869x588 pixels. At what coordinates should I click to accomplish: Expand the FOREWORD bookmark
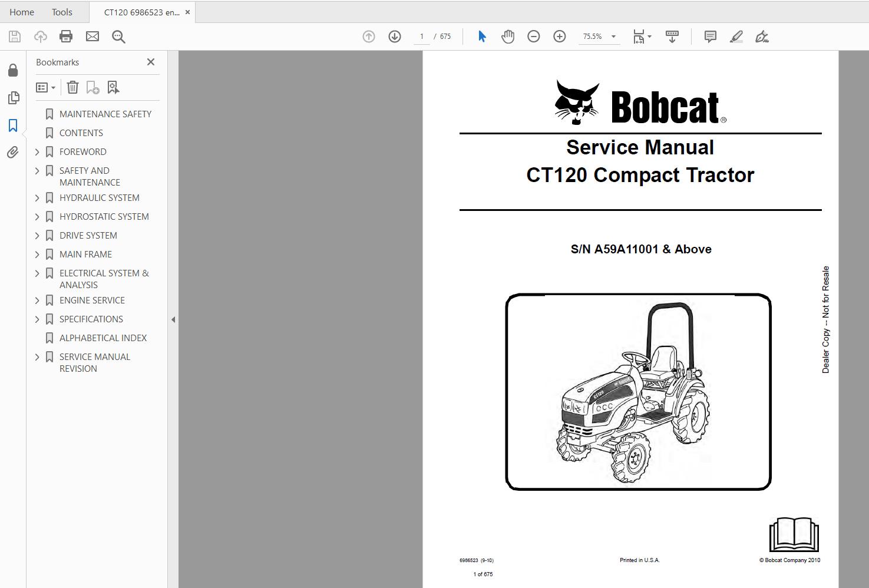click(x=37, y=152)
